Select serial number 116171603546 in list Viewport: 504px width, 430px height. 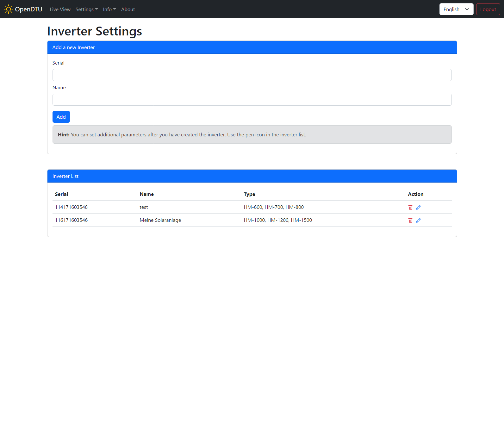tap(71, 220)
